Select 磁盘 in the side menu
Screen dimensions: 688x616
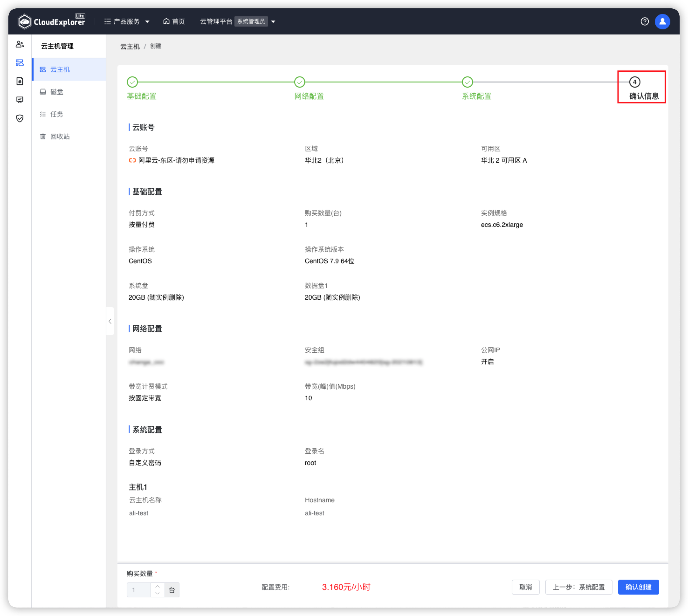(69, 92)
